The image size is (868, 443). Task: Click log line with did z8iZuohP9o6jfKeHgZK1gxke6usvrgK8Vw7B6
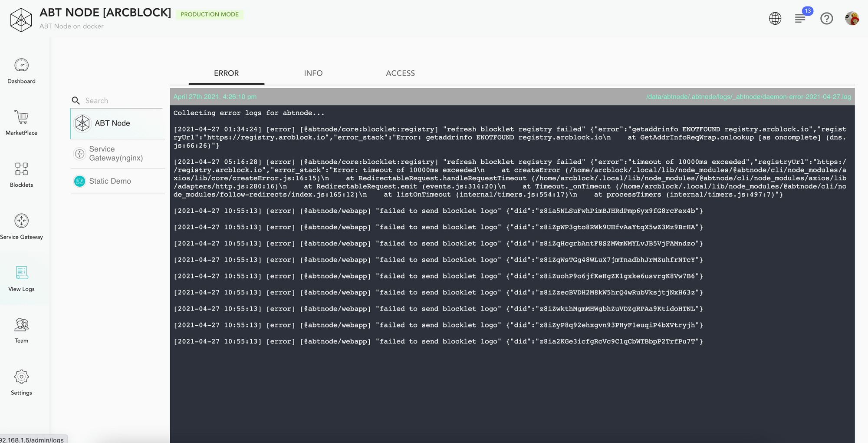[x=438, y=276]
